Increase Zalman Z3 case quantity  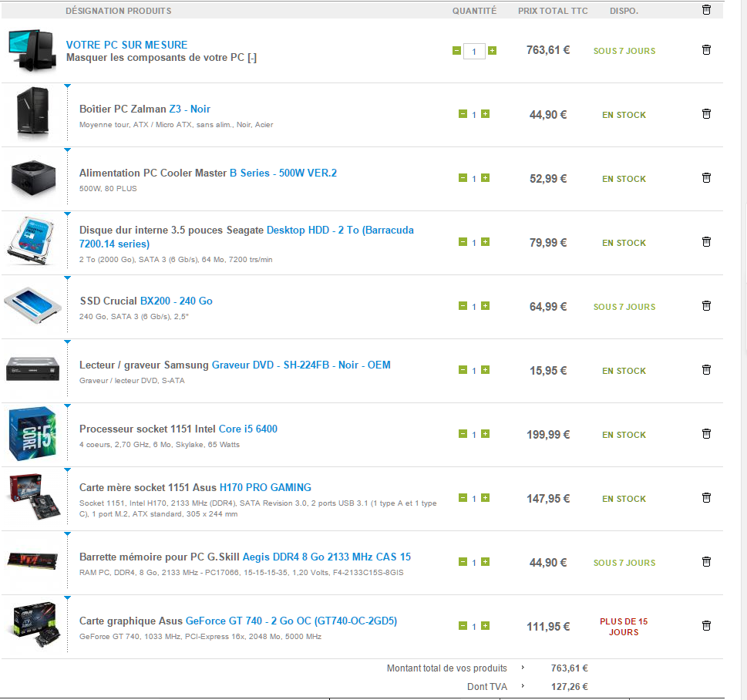pos(485,114)
